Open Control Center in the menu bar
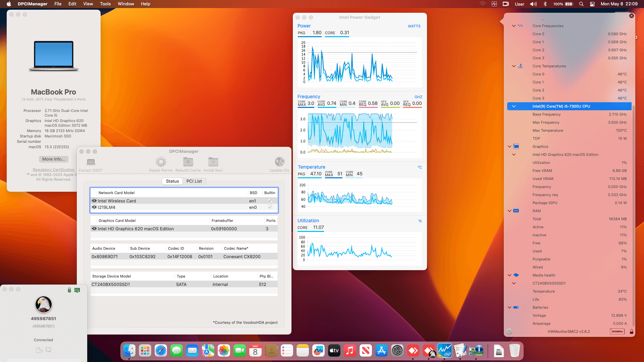Image resolution: width=644 pixels, height=362 pixels. click(592, 4)
